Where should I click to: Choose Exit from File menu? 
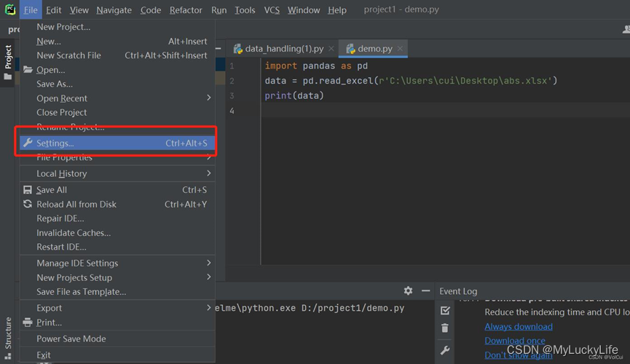pos(117,355)
